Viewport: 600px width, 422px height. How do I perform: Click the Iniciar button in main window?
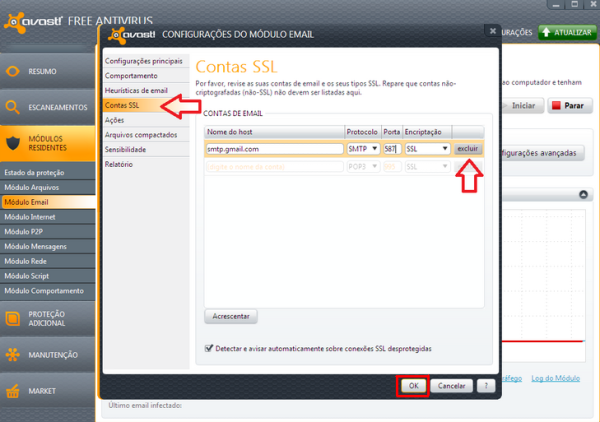point(522,106)
